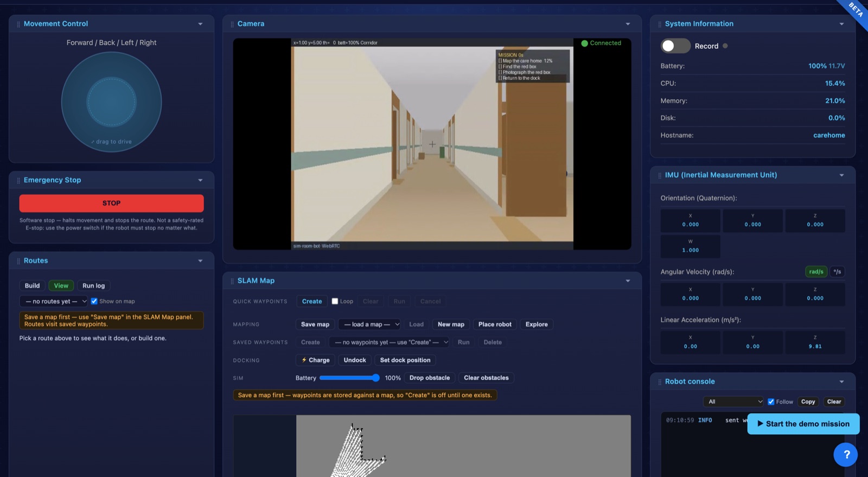Click the sim Battery slider
Image resolution: width=868 pixels, height=477 pixels.
pos(349,378)
